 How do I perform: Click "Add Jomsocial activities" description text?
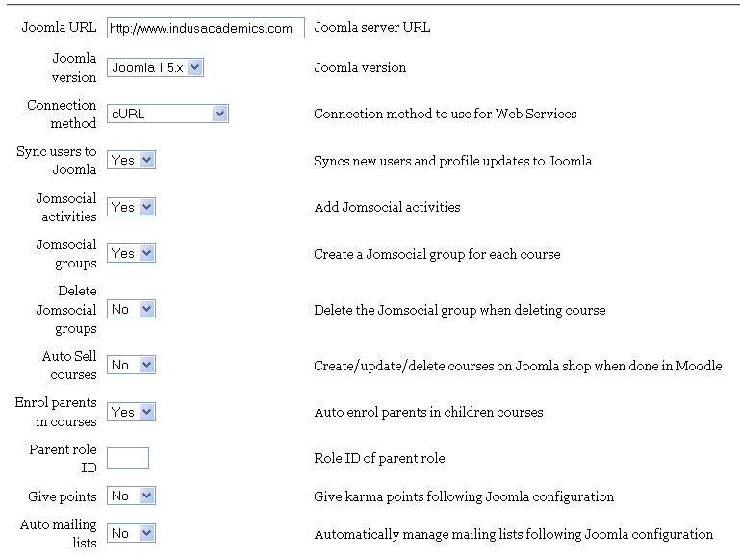pos(387,207)
